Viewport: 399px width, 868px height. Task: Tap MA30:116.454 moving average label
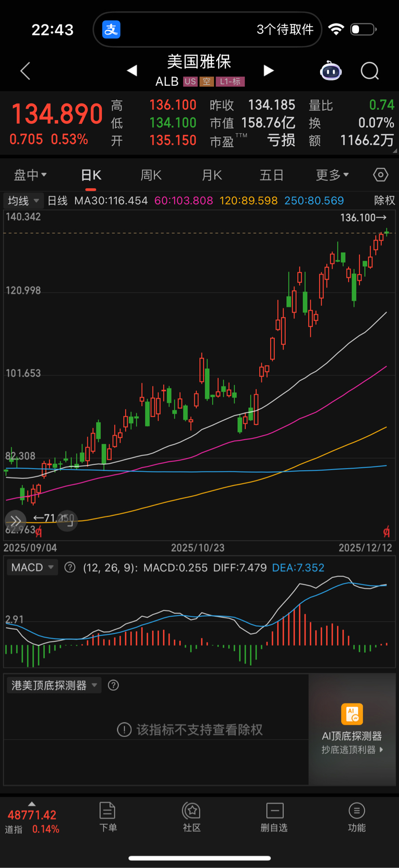pos(111,201)
